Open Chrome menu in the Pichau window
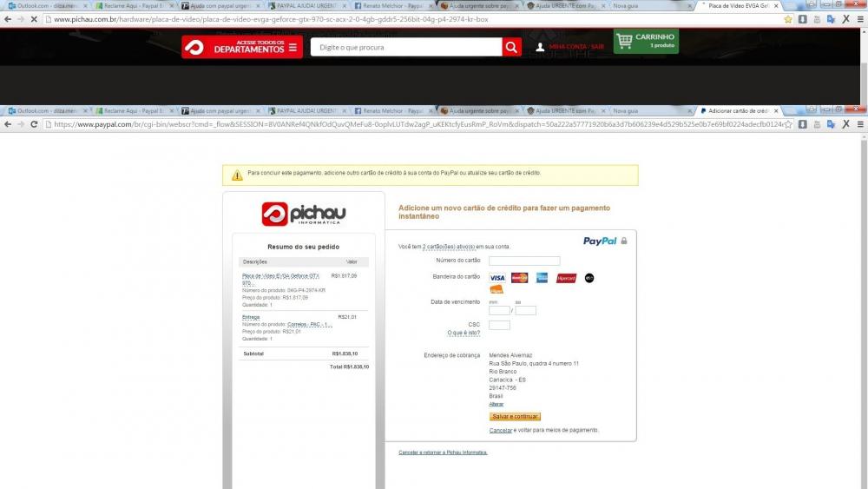 860,19
